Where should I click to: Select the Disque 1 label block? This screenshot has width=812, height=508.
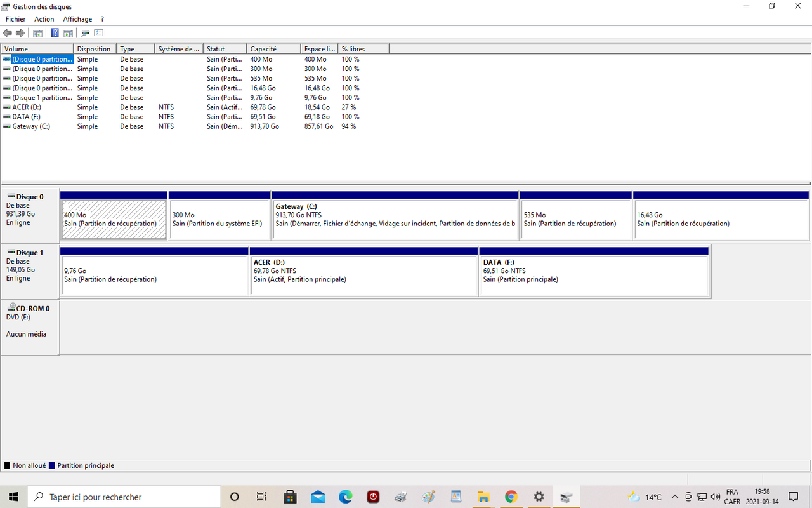[x=30, y=271]
